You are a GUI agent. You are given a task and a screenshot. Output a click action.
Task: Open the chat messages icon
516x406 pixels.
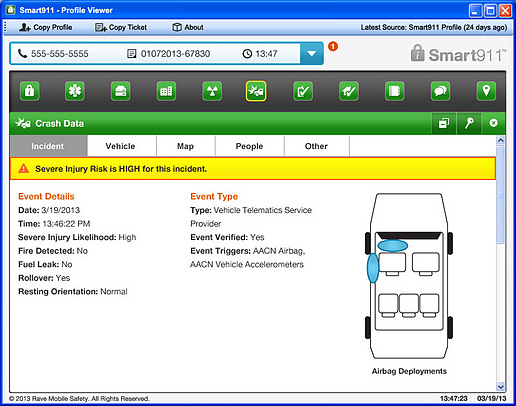coord(440,91)
